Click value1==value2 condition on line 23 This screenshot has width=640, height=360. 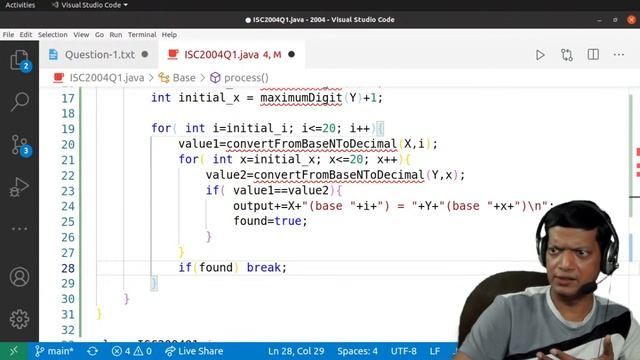click(x=281, y=190)
